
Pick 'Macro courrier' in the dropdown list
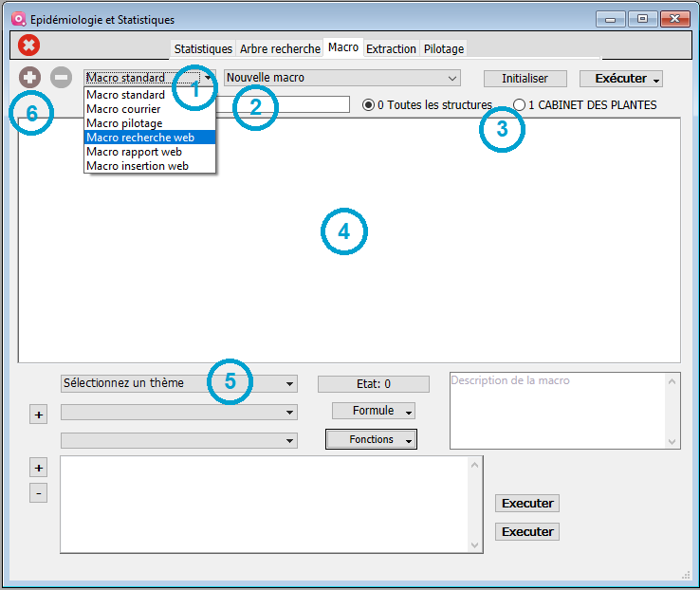coord(123,109)
